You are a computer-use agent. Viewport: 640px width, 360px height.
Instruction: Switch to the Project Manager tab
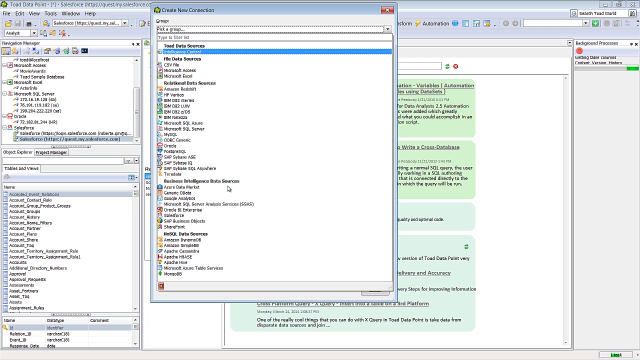coord(51,152)
